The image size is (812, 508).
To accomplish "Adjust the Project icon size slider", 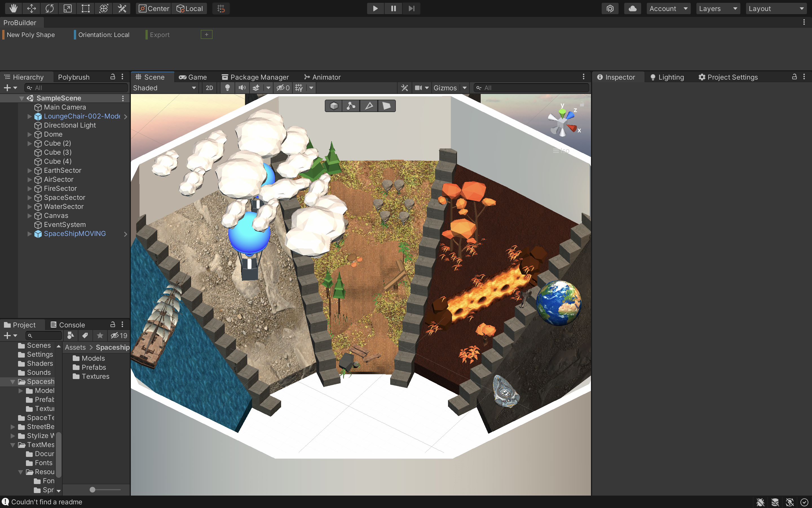I will [x=92, y=490].
